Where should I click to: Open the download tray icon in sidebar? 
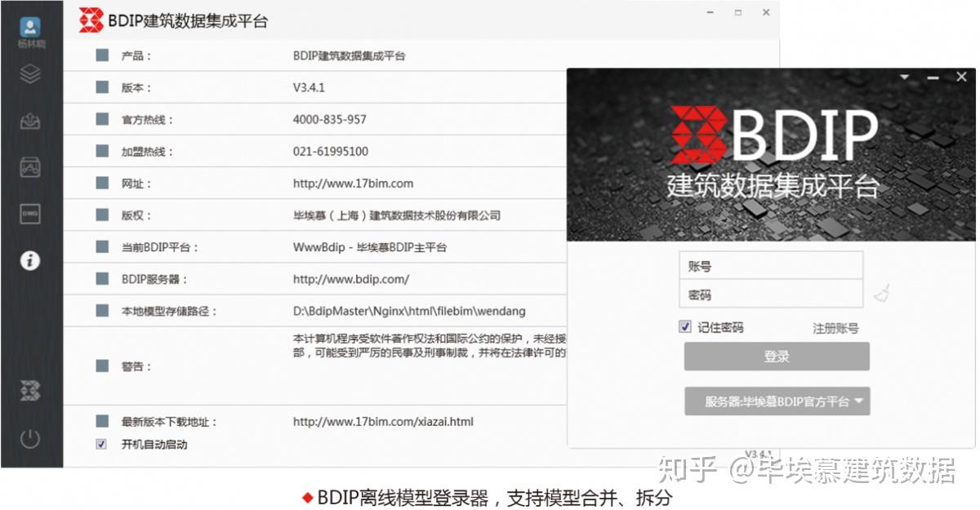coord(30,121)
